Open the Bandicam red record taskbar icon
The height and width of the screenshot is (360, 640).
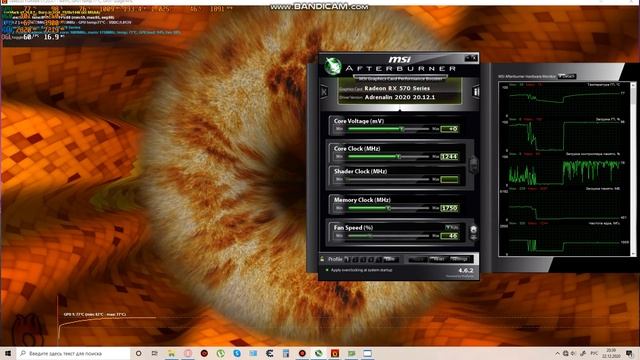(x=302, y=353)
